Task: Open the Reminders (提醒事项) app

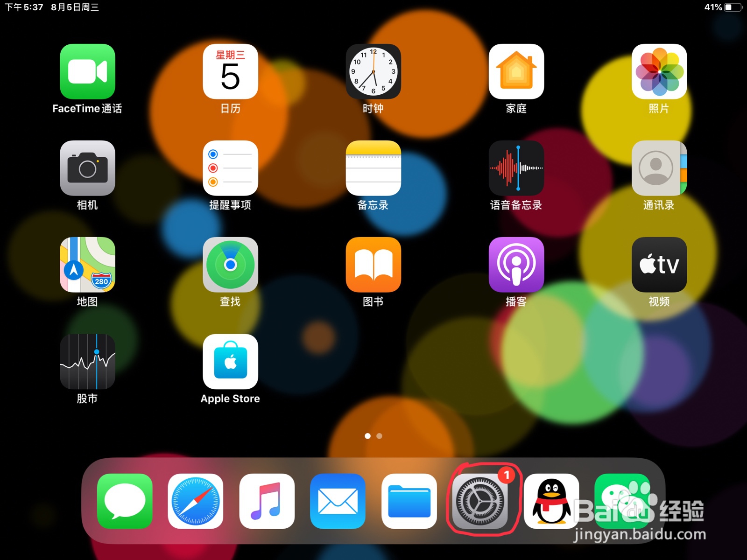Action: 230,168
